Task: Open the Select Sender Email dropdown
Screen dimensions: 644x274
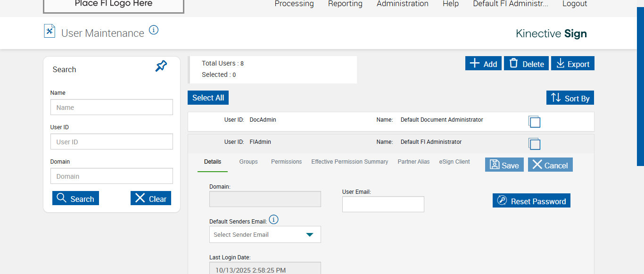Action: point(265,234)
